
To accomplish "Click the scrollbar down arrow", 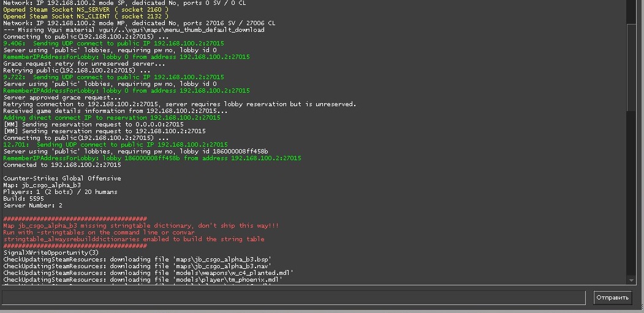I will coord(632,280).
